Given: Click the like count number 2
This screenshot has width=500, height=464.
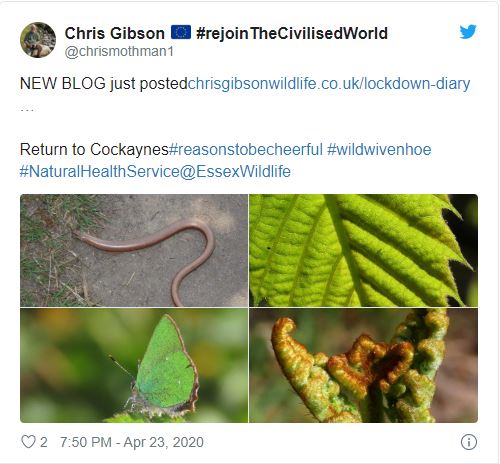Looking at the screenshot, I should pos(44,442).
